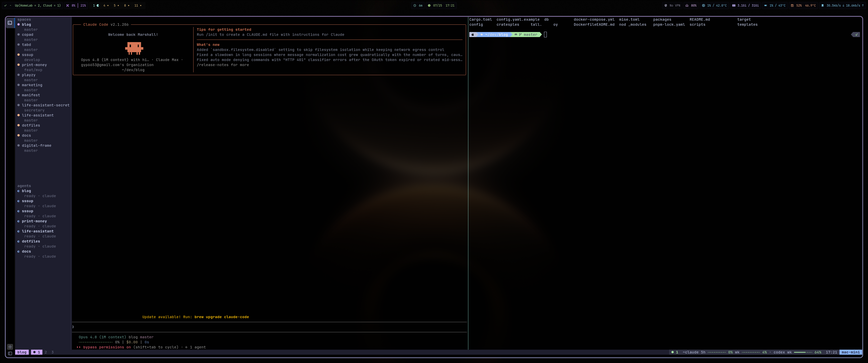Click the blog session label in status bar
The width and height of the screenshot is (868, 363).
pos(22,352)
